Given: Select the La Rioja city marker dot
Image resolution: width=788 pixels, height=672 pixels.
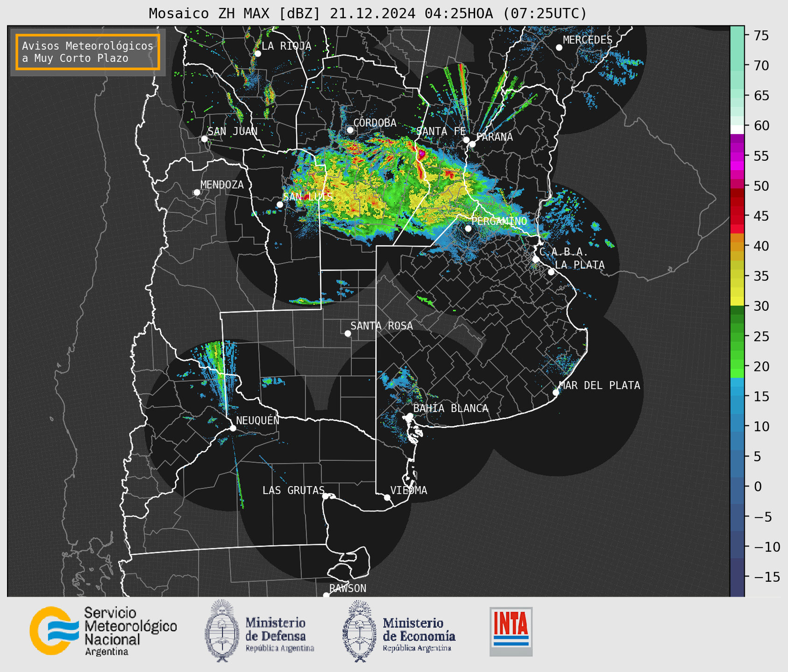Looking at the screenshot, I should coord(258,54).
